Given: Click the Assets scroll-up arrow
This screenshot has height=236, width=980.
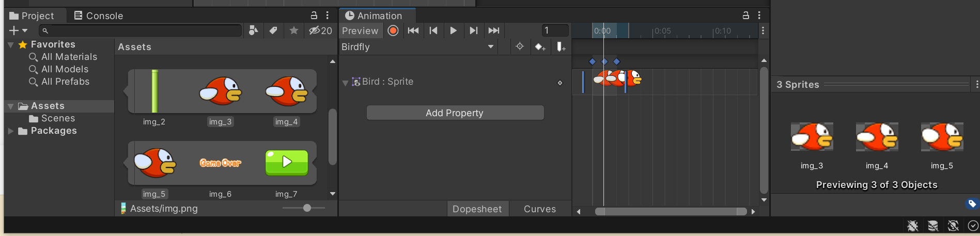Looking at the screenshot, I should (333, 61).
